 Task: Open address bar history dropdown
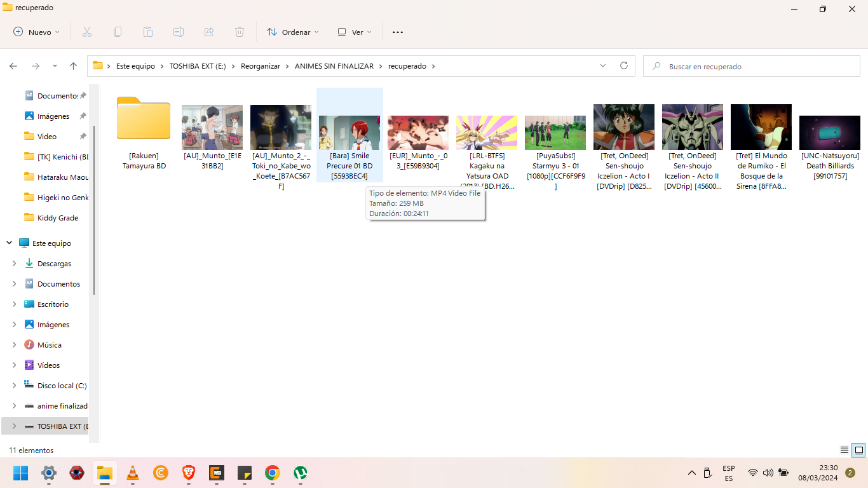coord(603,65)
